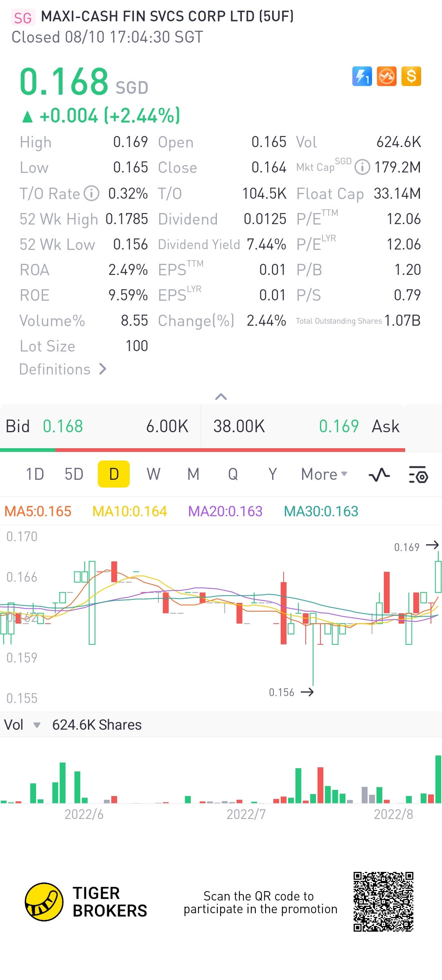The height and width of the screenshot is (980, 442).
Task: Switch to 1D chart tab
Action: point(35,474)
